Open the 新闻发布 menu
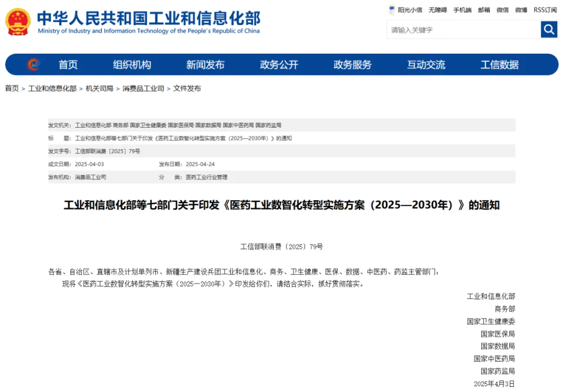This screenshot has width=563, height=392. click(205, 65)
